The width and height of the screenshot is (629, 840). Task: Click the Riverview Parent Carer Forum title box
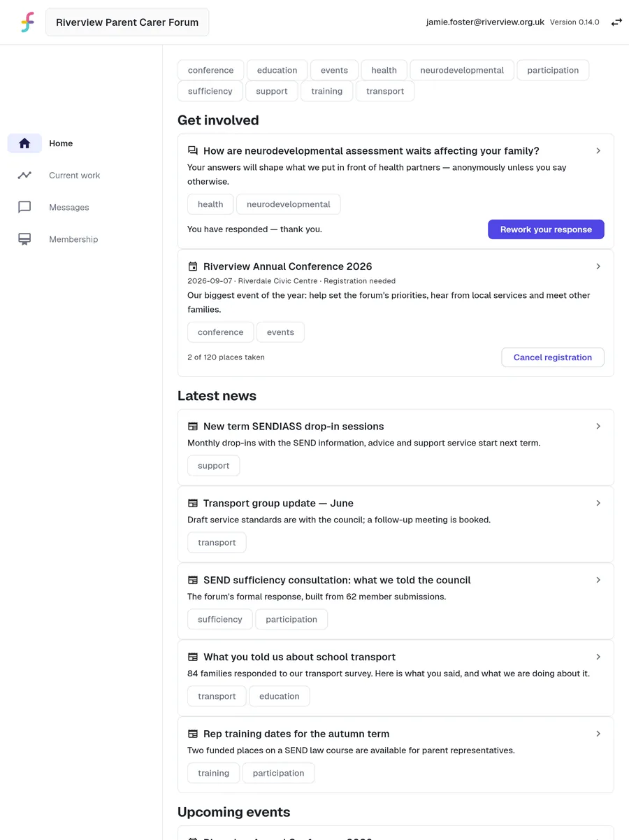coord(127,22)
